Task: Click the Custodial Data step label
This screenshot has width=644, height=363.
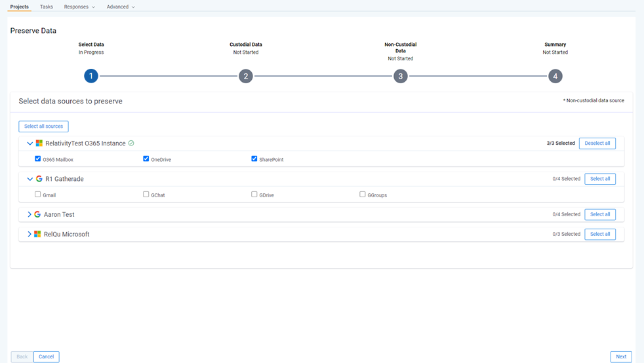Action: tap(246, 45)
